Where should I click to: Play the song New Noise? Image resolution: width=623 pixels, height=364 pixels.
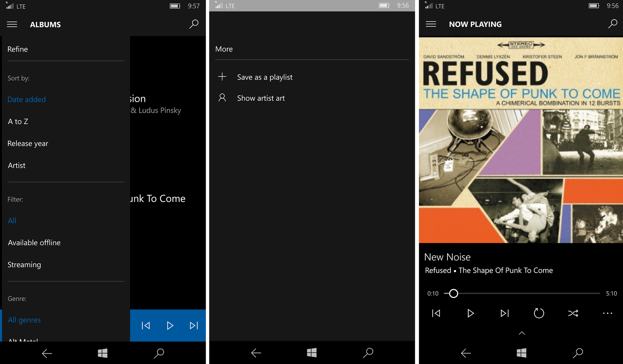click(470, 313)
